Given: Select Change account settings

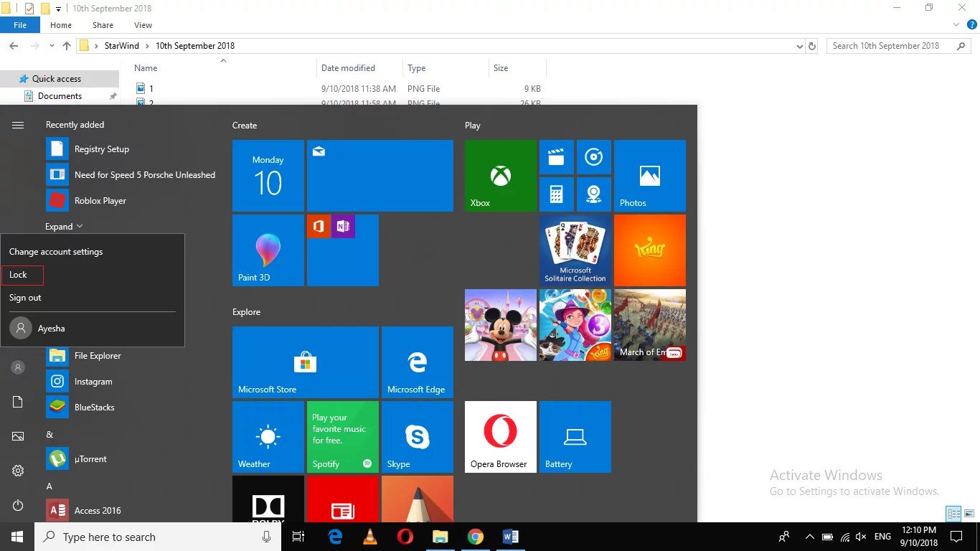Looking at the screenshot, I should tap(56, 252).
